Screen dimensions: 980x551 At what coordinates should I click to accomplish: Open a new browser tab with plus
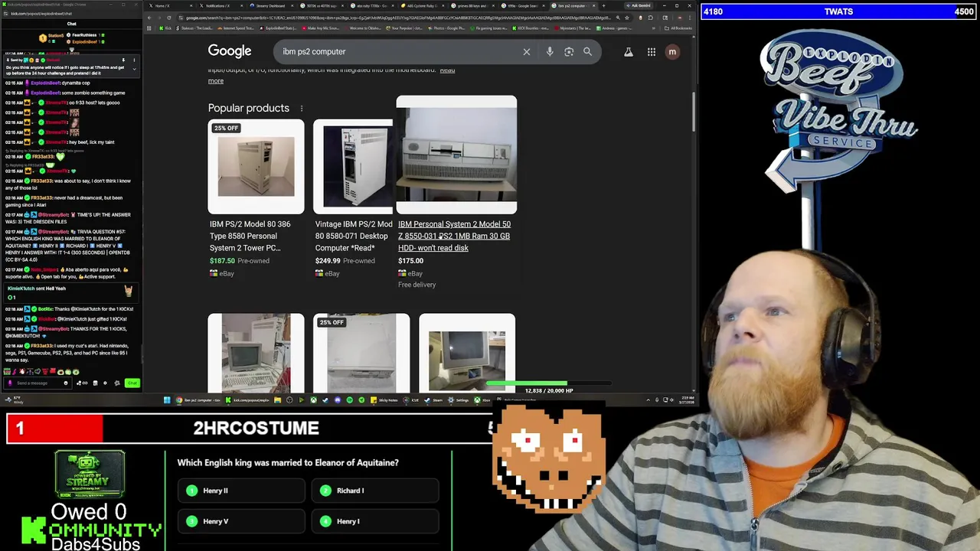click(603, 6)
